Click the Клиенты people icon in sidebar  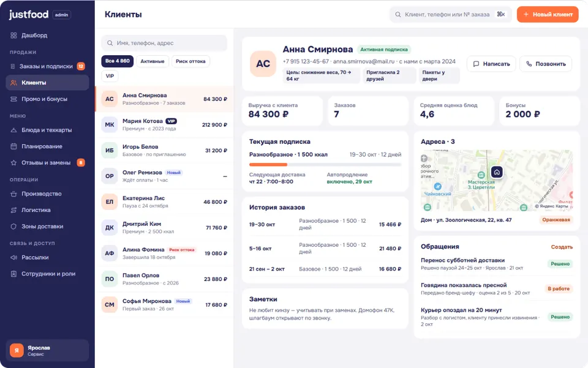click(13, 83)
